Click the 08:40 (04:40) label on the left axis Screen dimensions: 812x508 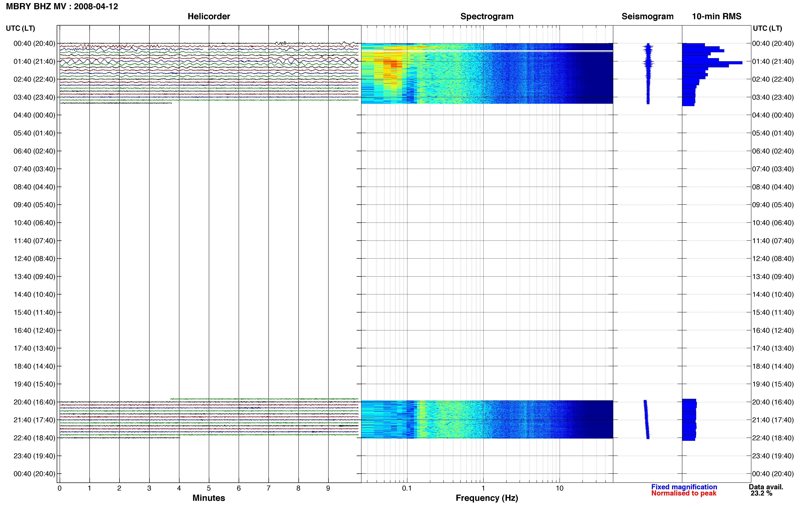(x=34, y=187)
